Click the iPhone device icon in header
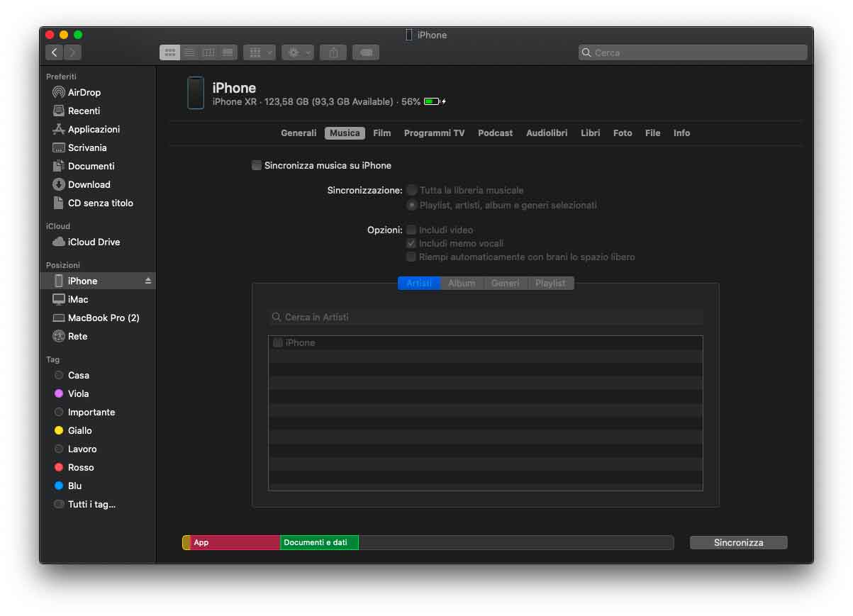 pos(196,93)
